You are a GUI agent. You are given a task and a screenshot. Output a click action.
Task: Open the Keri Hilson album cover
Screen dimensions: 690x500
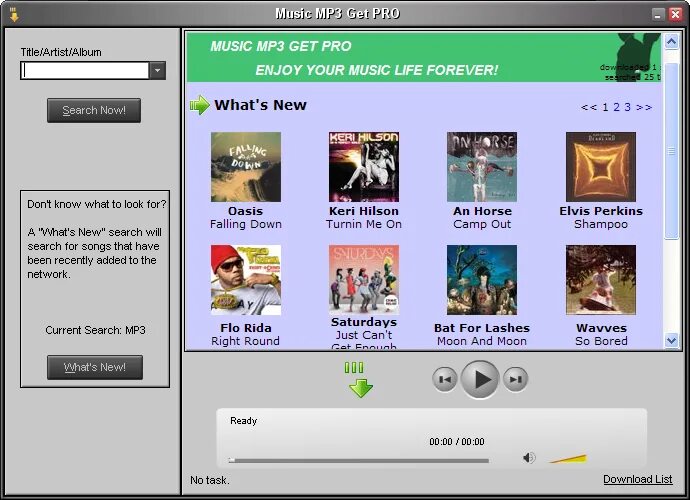364,167
